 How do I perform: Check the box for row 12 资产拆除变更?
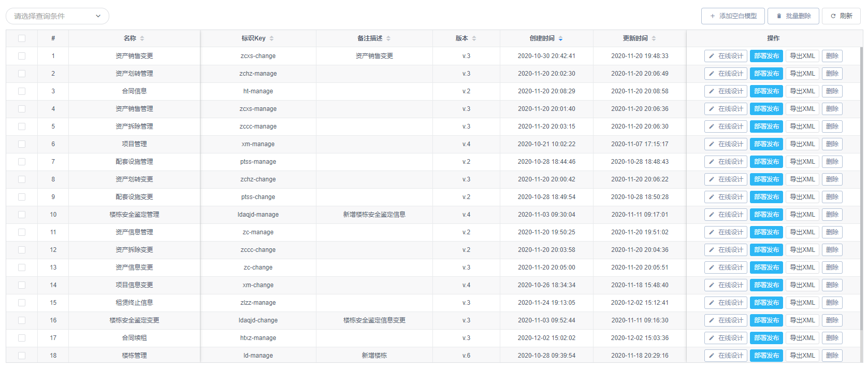[22, 250]
